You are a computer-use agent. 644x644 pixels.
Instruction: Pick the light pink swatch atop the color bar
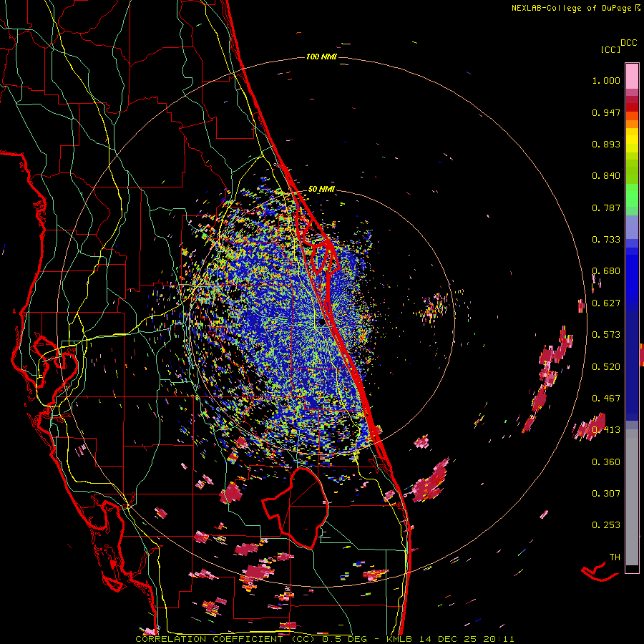coord(632,76)
